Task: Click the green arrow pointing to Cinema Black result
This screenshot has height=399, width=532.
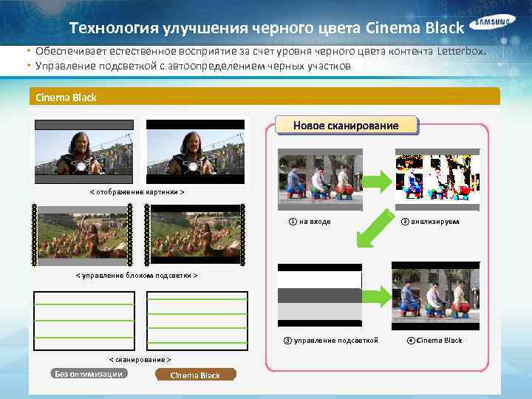Action: [377, 296]
